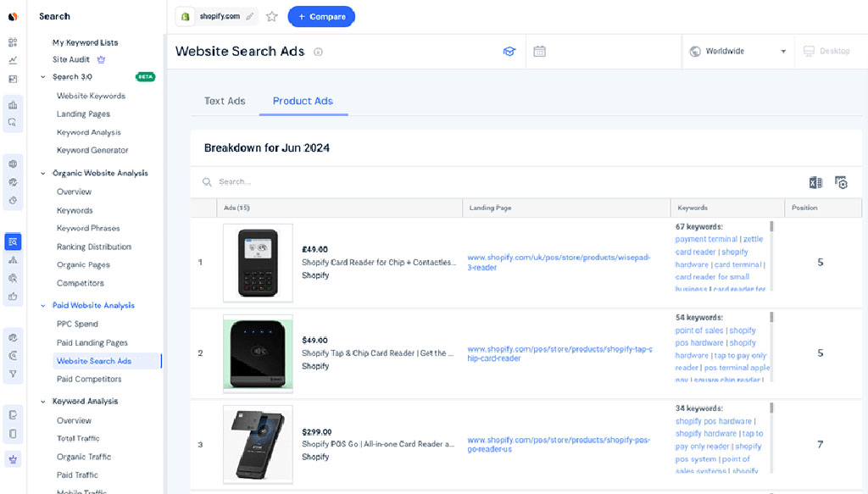Click the Shopify favicon in site chip

pyautogui.click(x=186, y=17)
